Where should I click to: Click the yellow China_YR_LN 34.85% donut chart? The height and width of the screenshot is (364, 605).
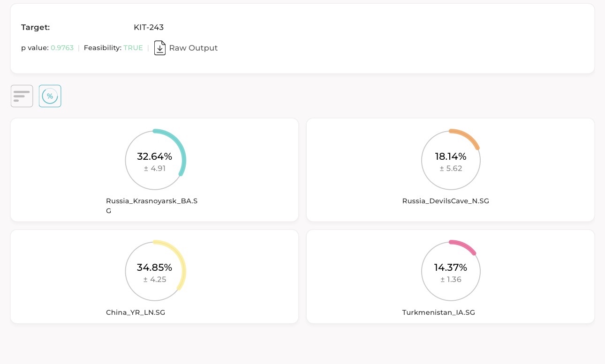155,271
